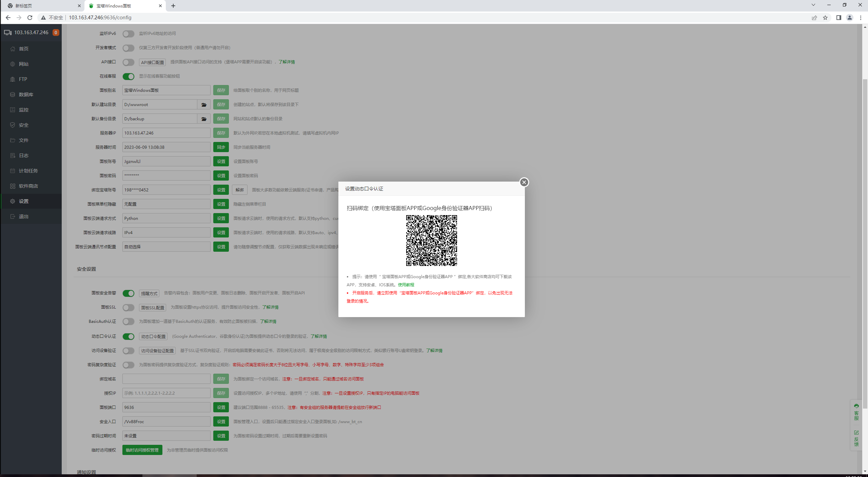The height and width of the screenshot is (477, 868).
Task: Click the 文件 folder icon in sidebar
Action: 13,140
